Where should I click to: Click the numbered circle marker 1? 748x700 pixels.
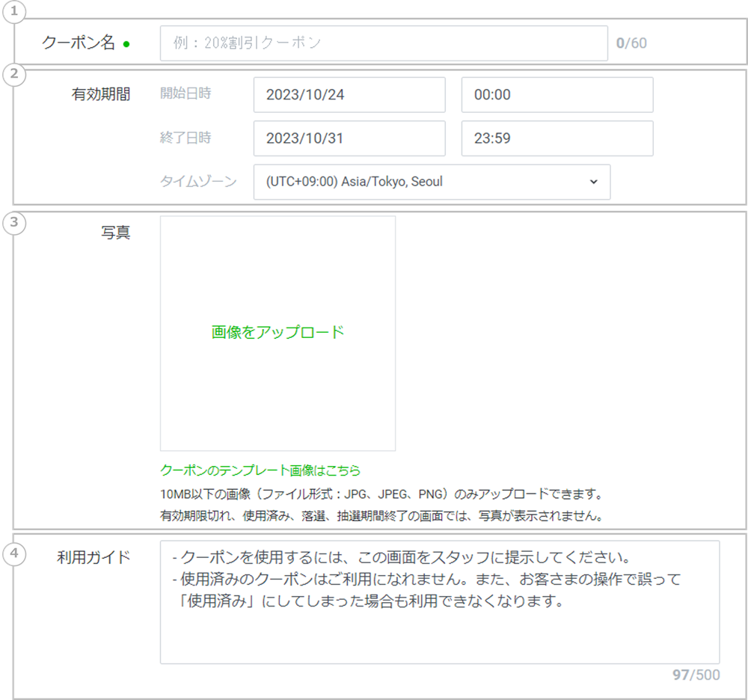point(14,13)
